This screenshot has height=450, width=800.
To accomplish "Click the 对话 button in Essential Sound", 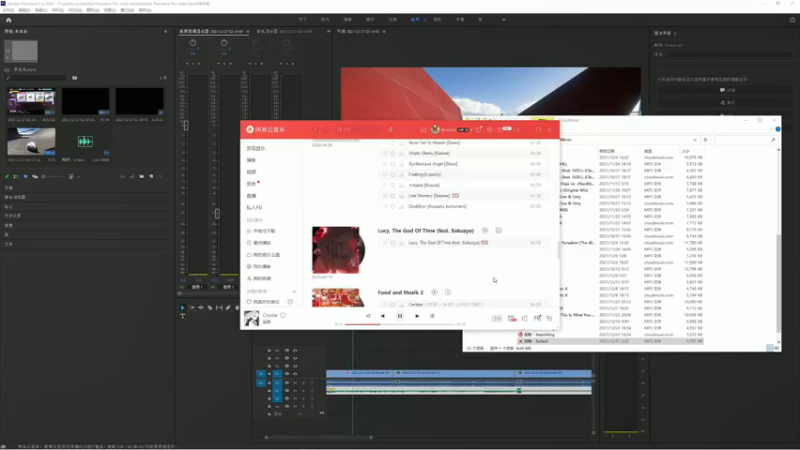I will pos(727,90).
